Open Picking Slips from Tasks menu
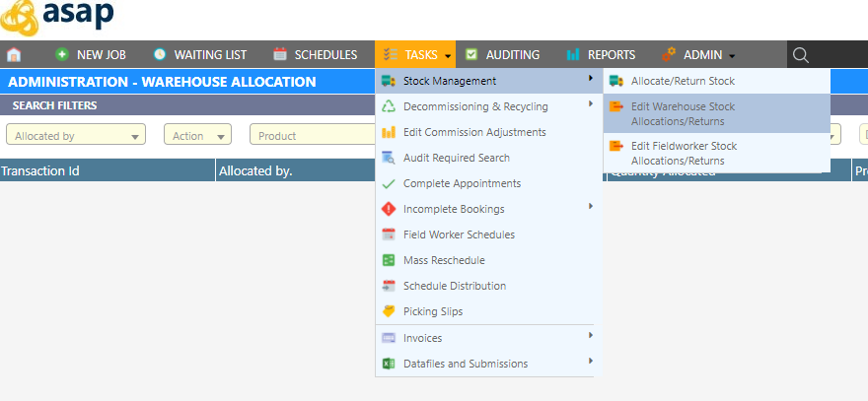Screen dimensions: 868x401 (432, 311)
